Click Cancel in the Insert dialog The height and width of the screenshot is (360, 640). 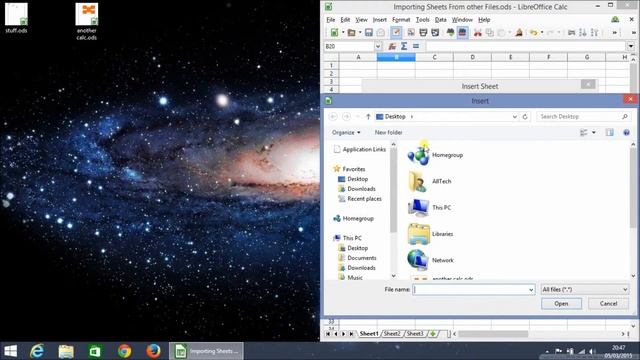click(x=608, y=304)
